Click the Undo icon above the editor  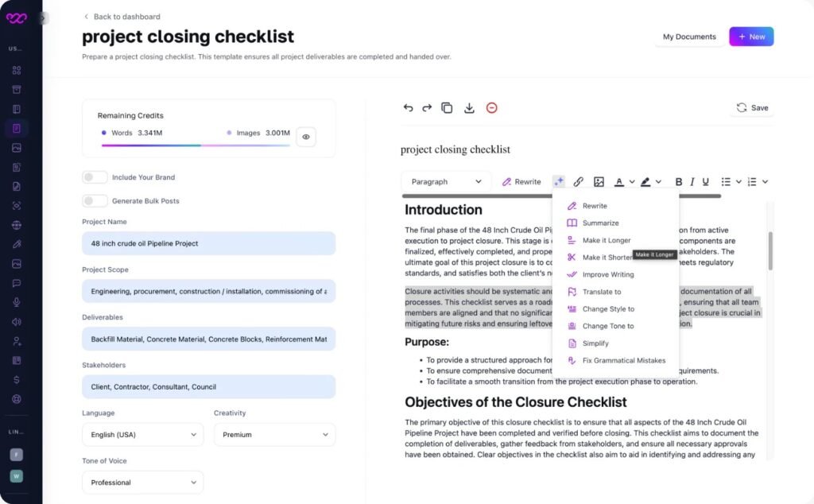408,107
